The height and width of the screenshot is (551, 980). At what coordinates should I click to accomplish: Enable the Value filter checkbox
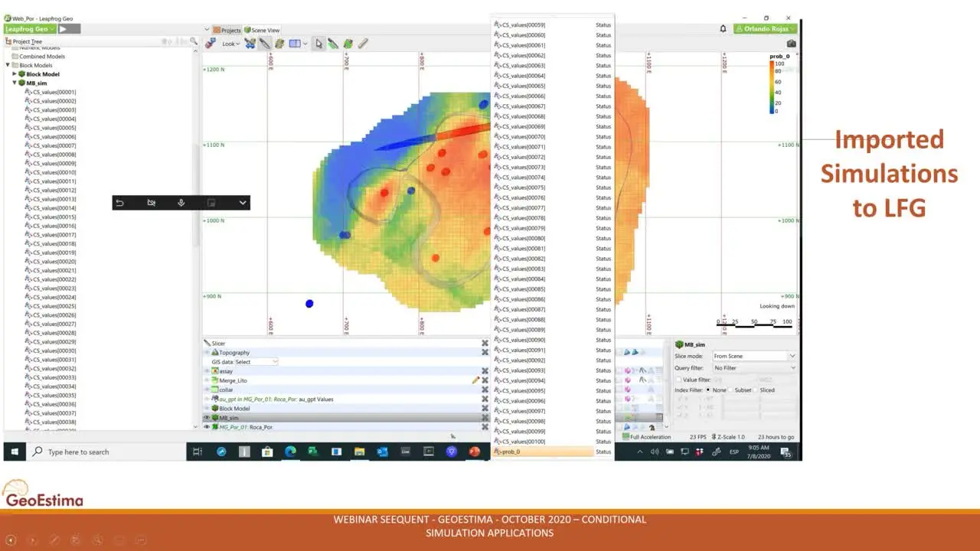678,380
